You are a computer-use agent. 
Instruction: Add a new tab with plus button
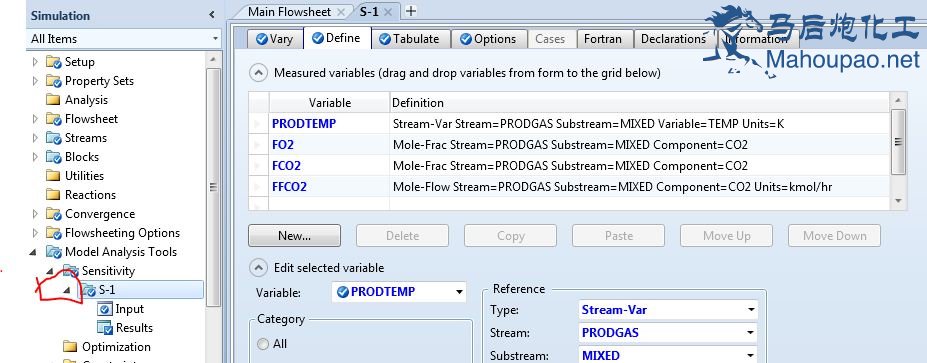[411, 11]
